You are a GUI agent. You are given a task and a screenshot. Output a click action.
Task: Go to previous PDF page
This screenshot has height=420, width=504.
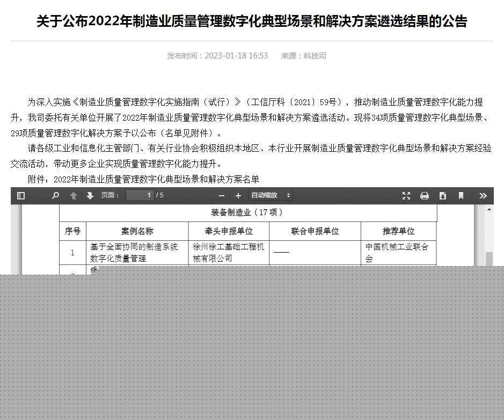tap(74, 196)
